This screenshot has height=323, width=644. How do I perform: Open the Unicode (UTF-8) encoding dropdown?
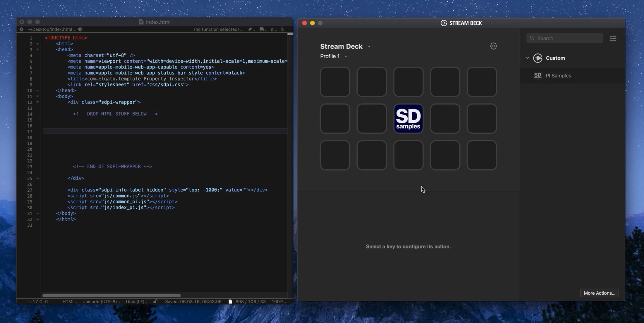coord(101,301)
